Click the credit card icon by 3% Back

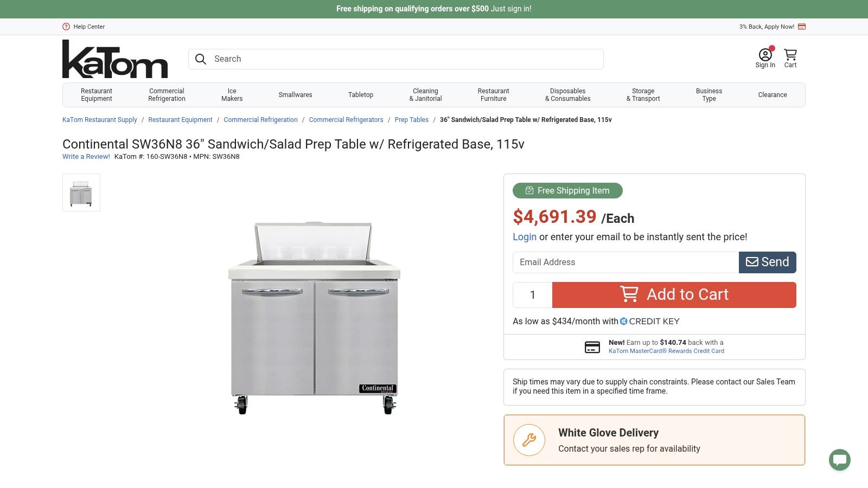click(x=802, y=27)
